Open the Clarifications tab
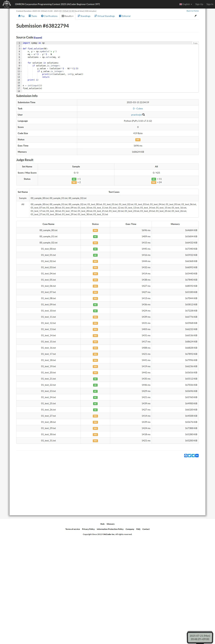215x644 pixels. point(49,16)
